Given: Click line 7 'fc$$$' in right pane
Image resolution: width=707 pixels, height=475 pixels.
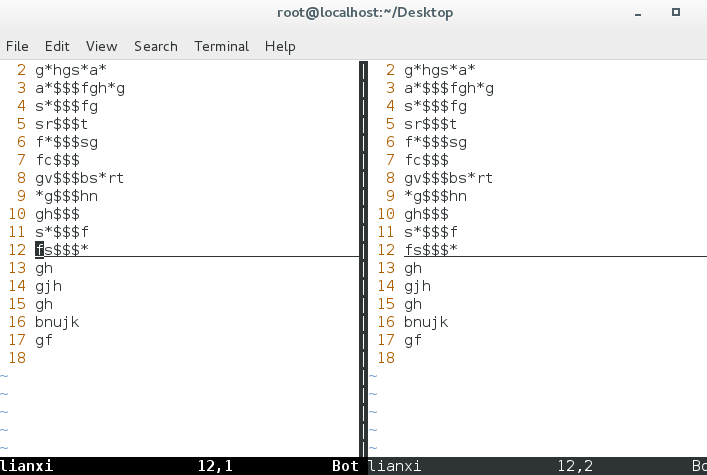Looking at the screenshot, I should pos(426,160).
